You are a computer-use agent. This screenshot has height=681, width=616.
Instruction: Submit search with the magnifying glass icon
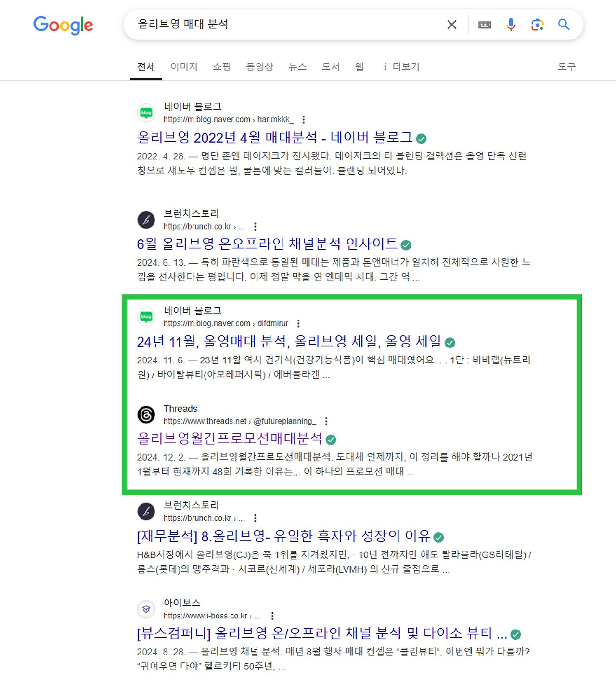(x=564, y=24)
